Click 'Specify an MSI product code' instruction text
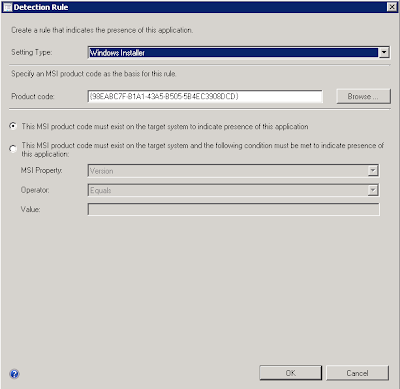The image size is (400, 389). coord(94,74)
